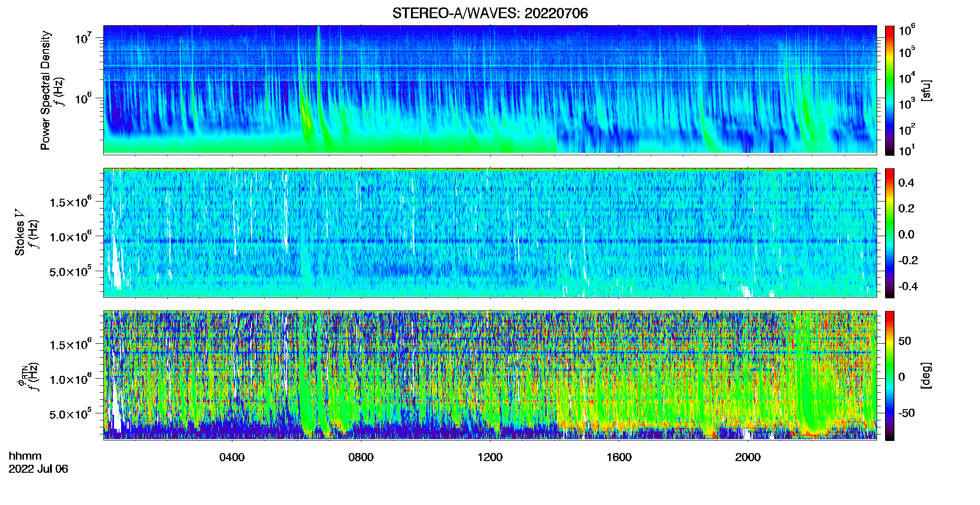The height and width of the screenshot is (505, 980).
Task: Click the "1600" time tick label
Action: [x=619, y=457]
